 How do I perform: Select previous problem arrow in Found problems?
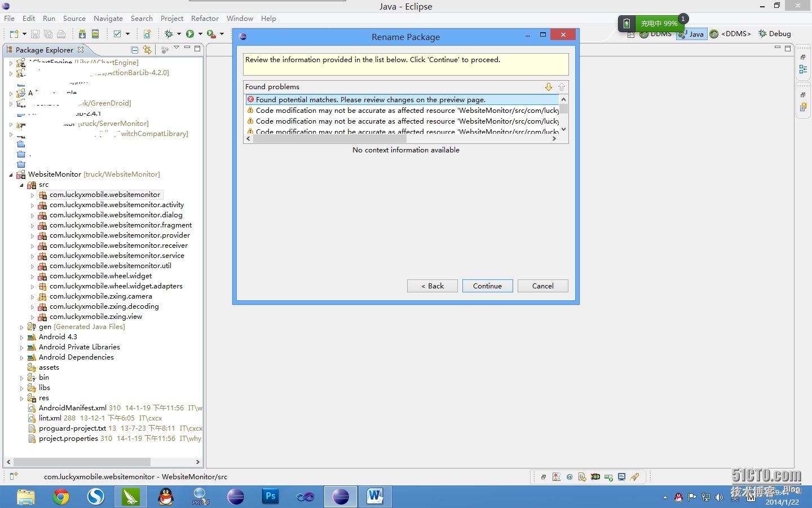coord(562,87)
